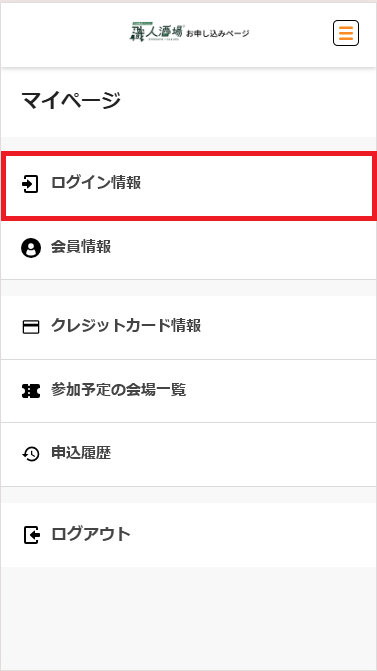
Task: Click the history clock icon
Action: [31, 454]
